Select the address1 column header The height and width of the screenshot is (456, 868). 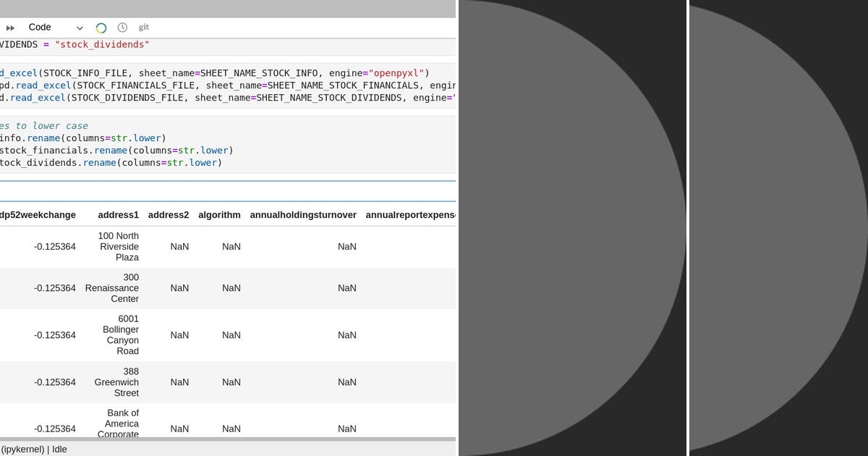(x=118, y=214)
